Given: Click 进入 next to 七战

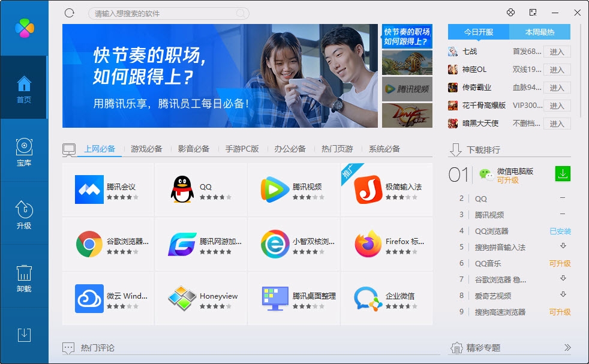Looking at the screenshot, I should (557, 52).
